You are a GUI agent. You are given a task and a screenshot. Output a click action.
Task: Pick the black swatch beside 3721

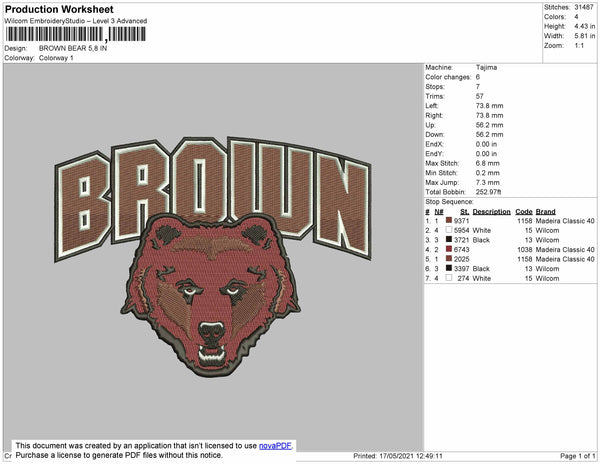[449, 239]
